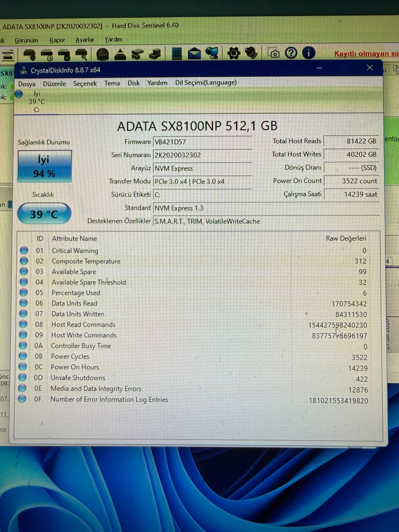The image size is (399, 532).
Task: Click the Seri Numarası field showing 2K2020032302
Action: pos(202,155)
